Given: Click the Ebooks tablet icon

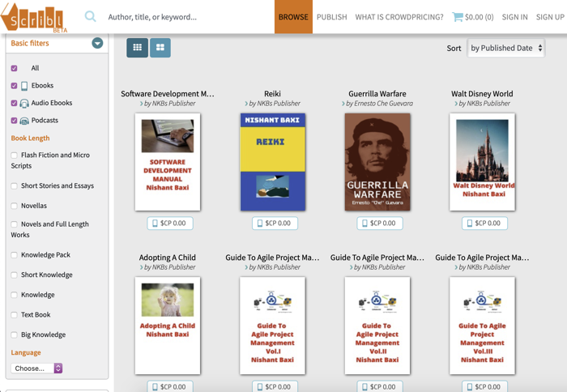Looking at the screenshot, I should pyautogui.click(x=24, y=86).
